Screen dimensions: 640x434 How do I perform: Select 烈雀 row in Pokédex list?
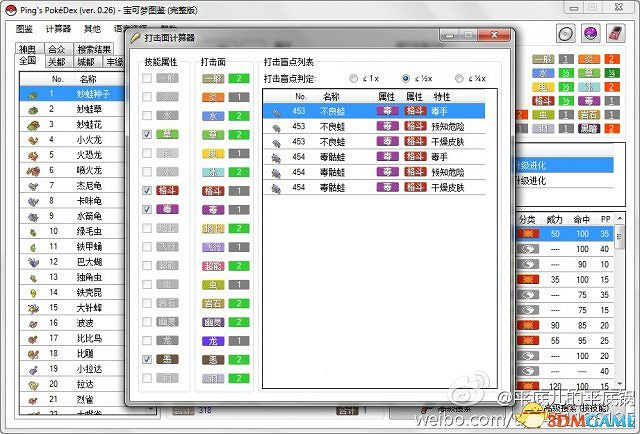pyautogui.click(x=73, y=399)
